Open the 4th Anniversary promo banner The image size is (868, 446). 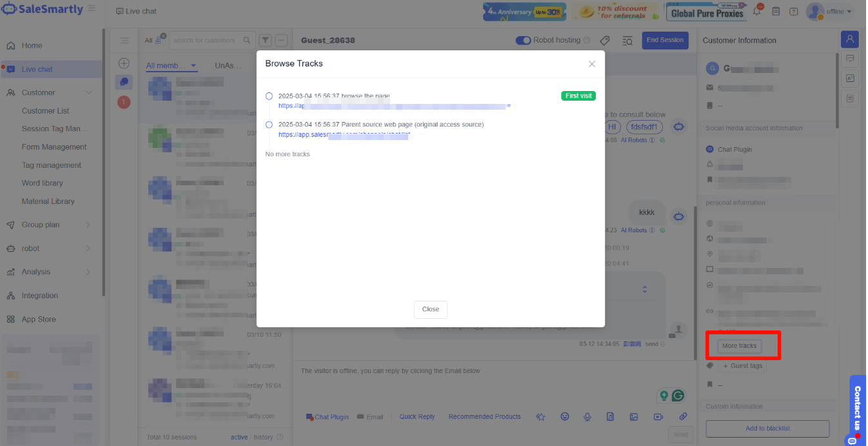tap(524, 12)
